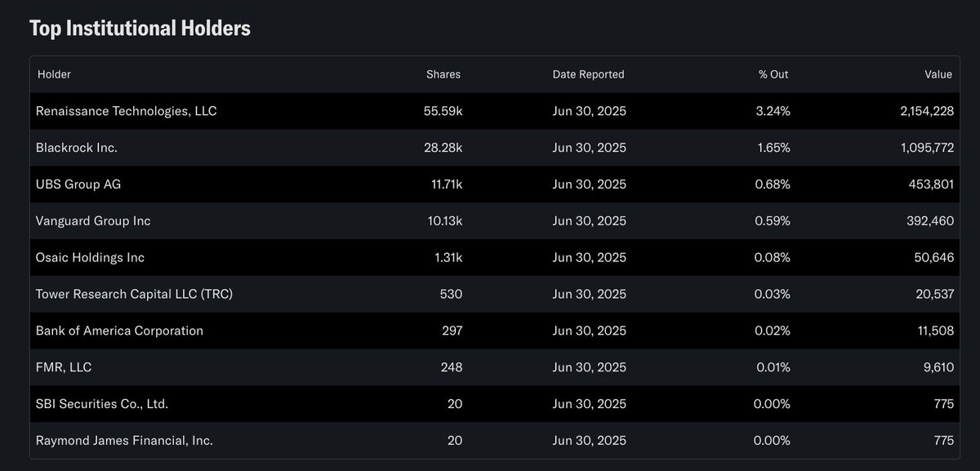
Task: Click the 11,508 value cell
Action: [x=934, y=331]
